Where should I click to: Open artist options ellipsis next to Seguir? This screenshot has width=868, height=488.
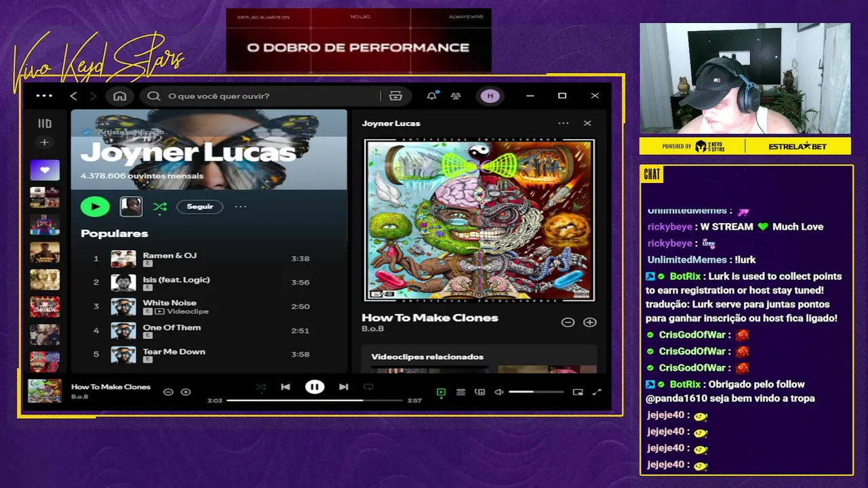241,207
